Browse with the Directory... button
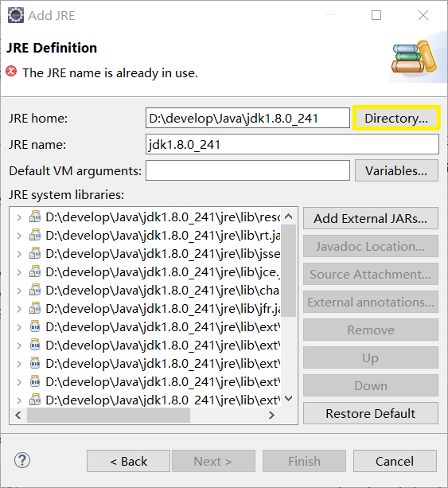 [396, 118]
